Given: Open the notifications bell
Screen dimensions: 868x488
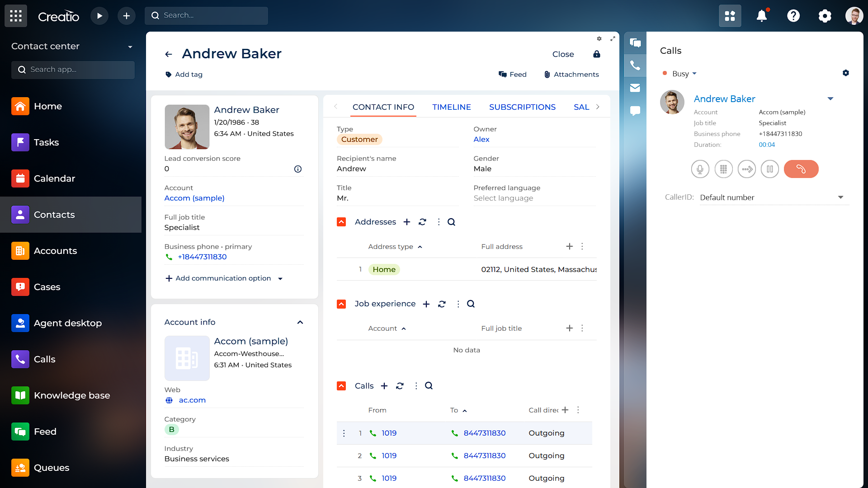Looking at the screenshot, I should point(762,16).
